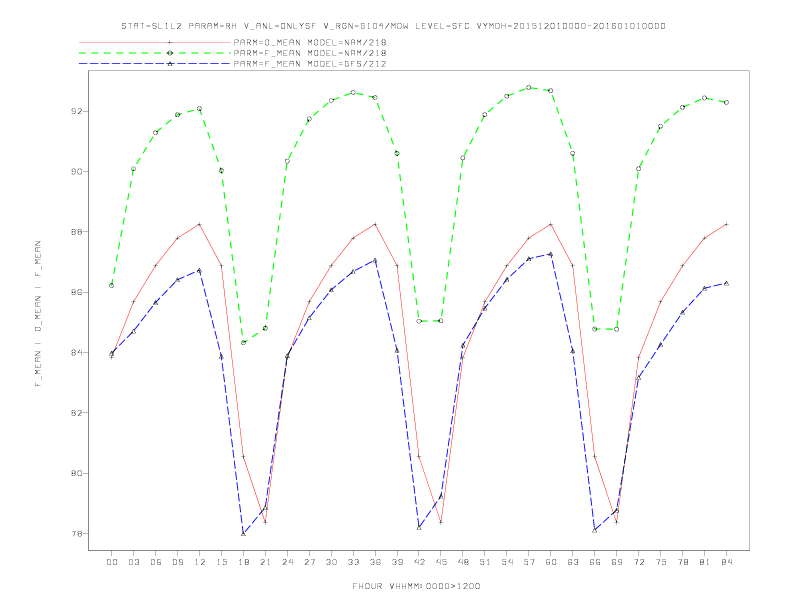Click x-axis tick label 39

(397, 562)
